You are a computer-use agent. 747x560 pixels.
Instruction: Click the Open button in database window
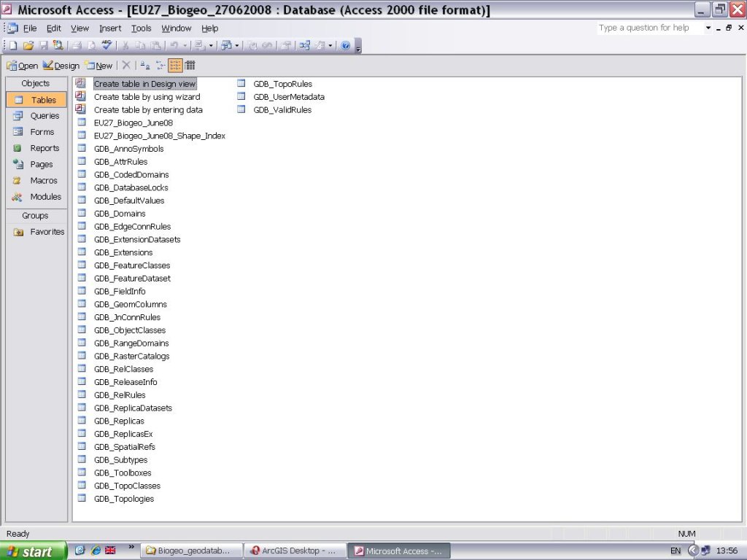(23, 66)
